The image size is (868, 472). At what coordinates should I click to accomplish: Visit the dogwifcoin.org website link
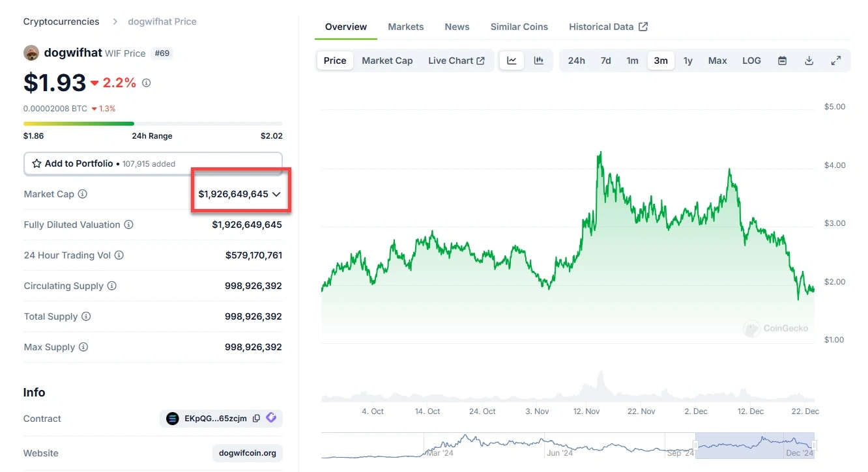pyautogui.click(x=248, y=453)
